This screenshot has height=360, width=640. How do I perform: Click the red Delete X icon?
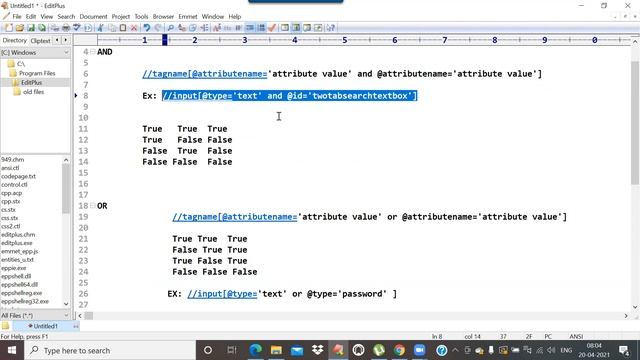133,28
